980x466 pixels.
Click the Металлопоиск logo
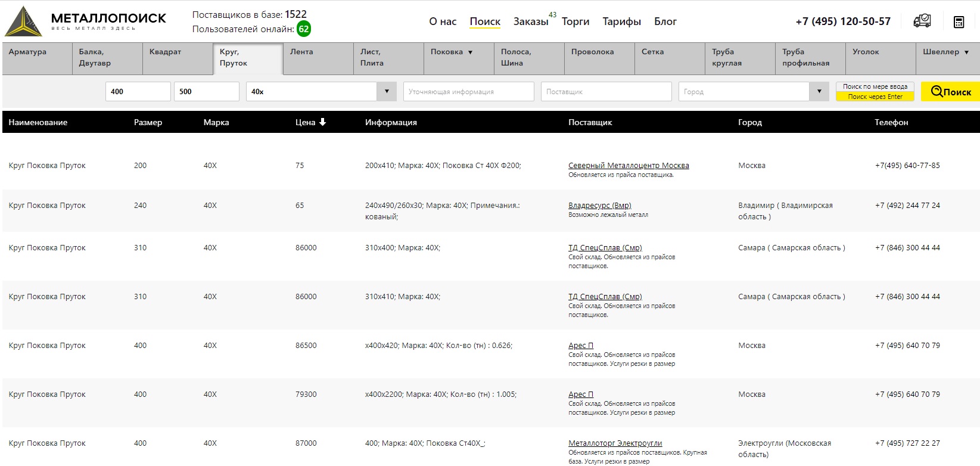point(86,21)
